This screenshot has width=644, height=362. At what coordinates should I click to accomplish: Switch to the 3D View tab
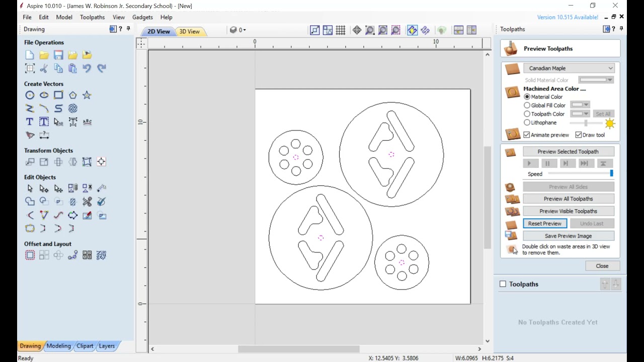coord(189,31)
